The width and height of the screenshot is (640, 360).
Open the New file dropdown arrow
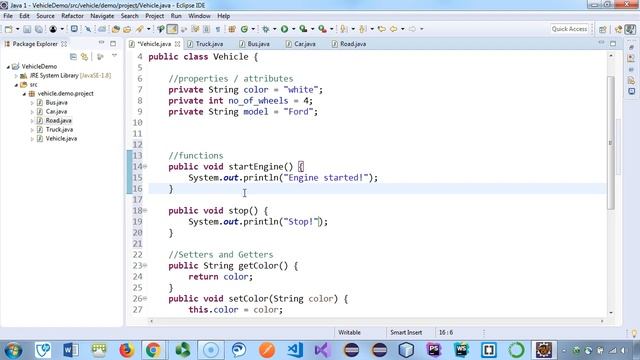click(x=18, y=29)
